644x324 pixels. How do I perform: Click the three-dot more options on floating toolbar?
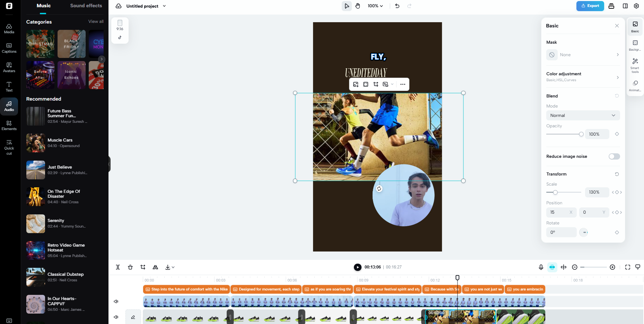coord(403,84)
